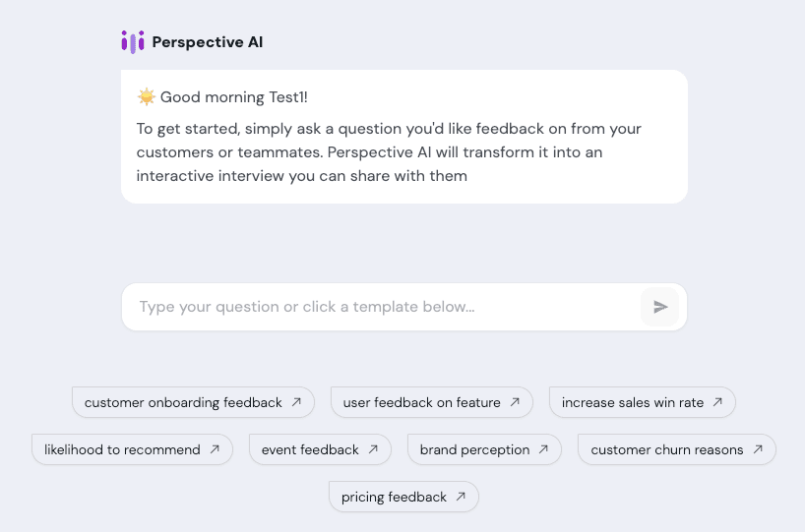Click arrow icon on customer churn reasons
The image size is (805, 532).
coord(758,449)
